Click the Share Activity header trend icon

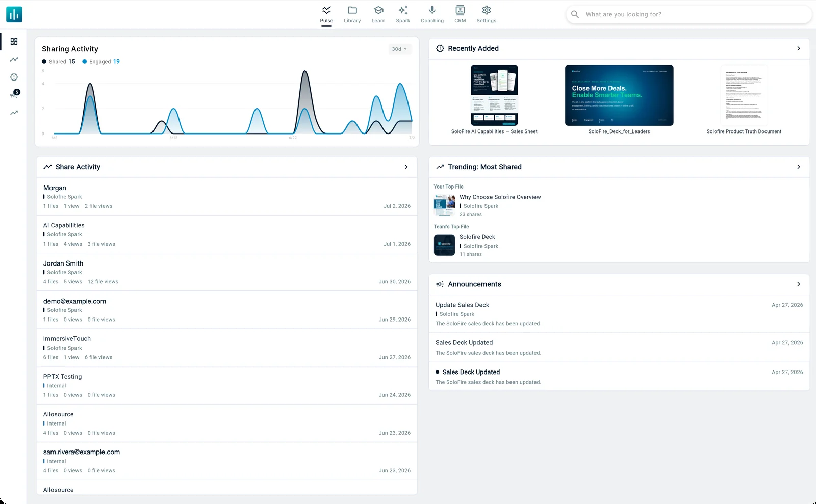(x=47, y=167)
